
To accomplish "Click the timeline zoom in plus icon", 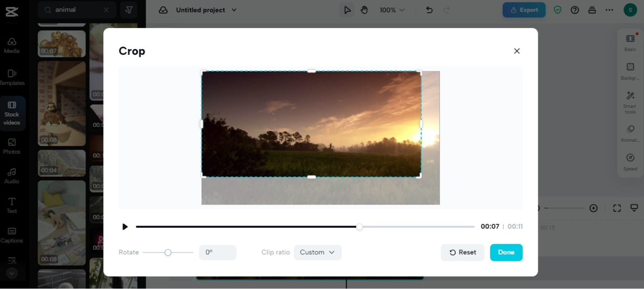I will coord(593,208).
